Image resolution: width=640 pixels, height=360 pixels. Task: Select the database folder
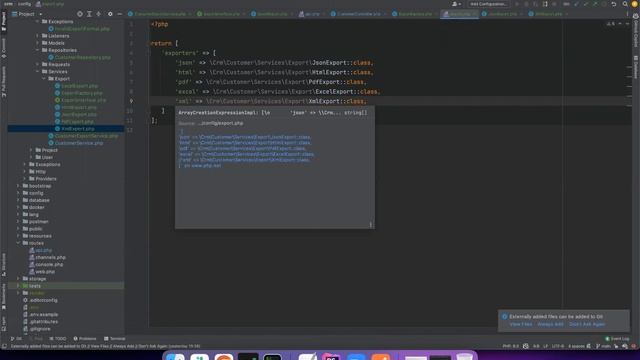point(39,200)
